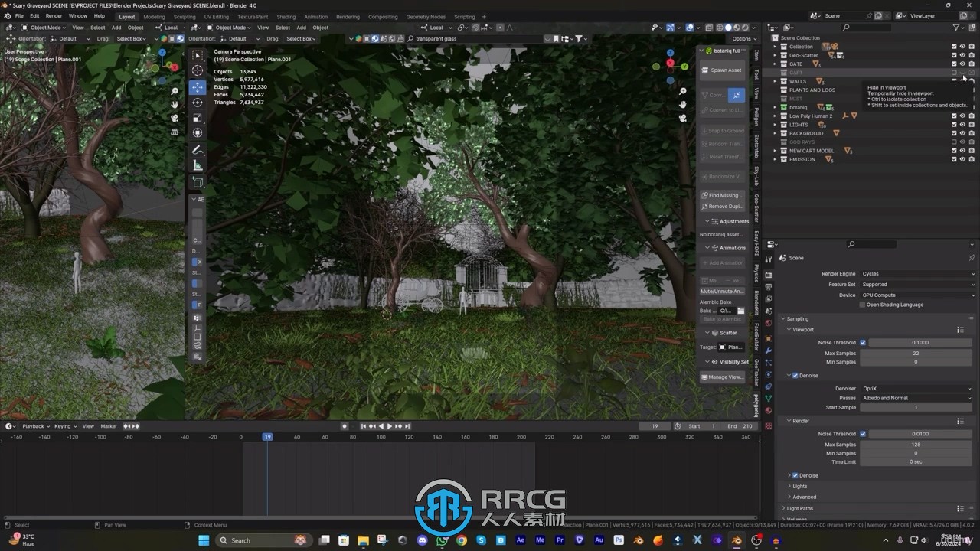
Task: Open Passes Albedo and Normal dropdown
Action: [x=916, y=398]
